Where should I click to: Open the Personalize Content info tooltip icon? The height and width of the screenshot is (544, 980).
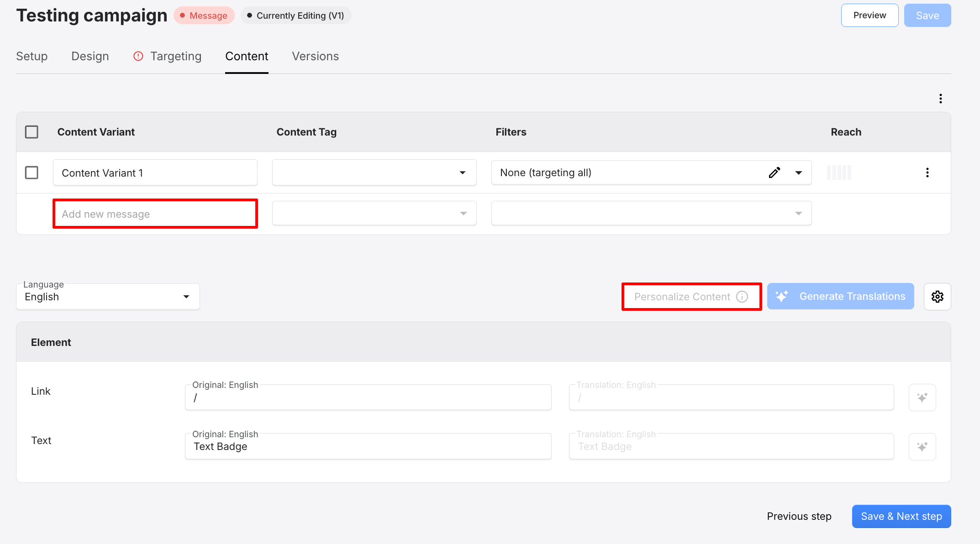[x=742, y=297]
